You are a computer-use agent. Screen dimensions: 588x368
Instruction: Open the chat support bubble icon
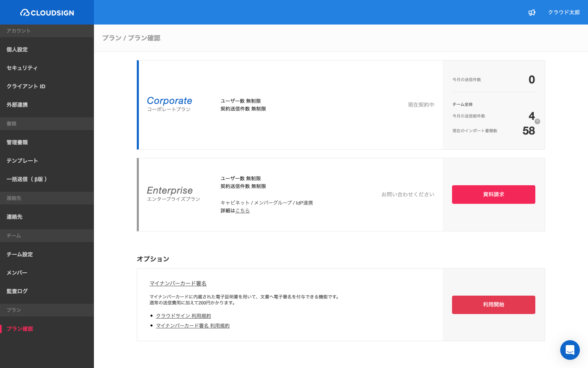click(570, 350)
